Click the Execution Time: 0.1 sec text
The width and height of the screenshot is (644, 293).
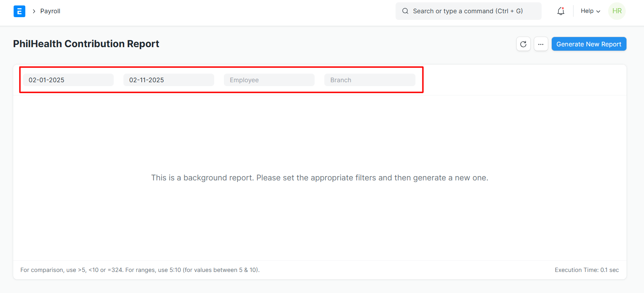pyautogui.click(x=587, y=270)
